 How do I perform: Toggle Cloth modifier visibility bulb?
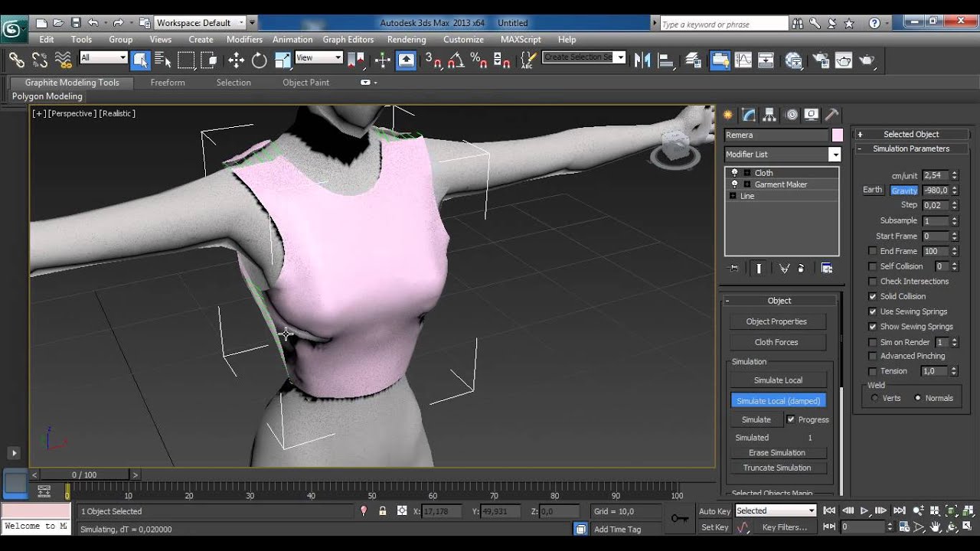[735, 173]
